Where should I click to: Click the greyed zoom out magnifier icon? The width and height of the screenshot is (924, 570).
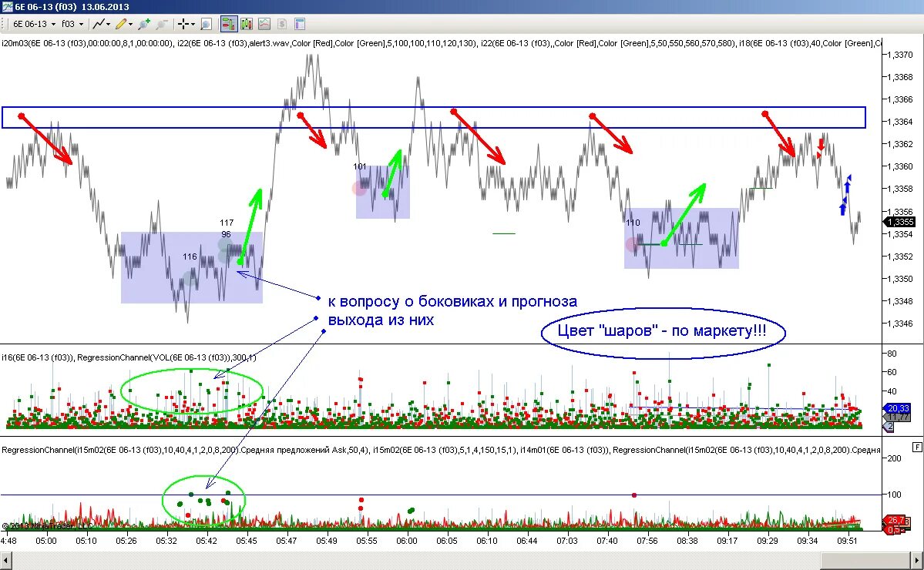162,24
